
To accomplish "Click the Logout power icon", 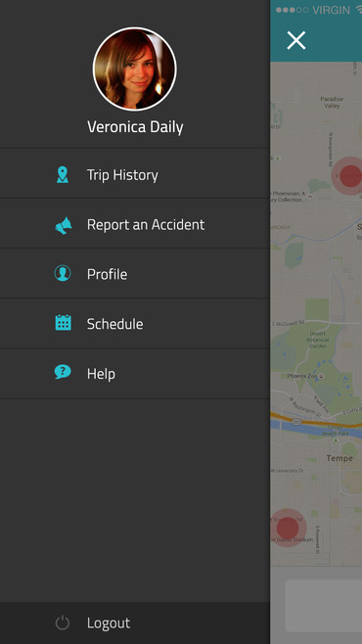I will [63, 623].
